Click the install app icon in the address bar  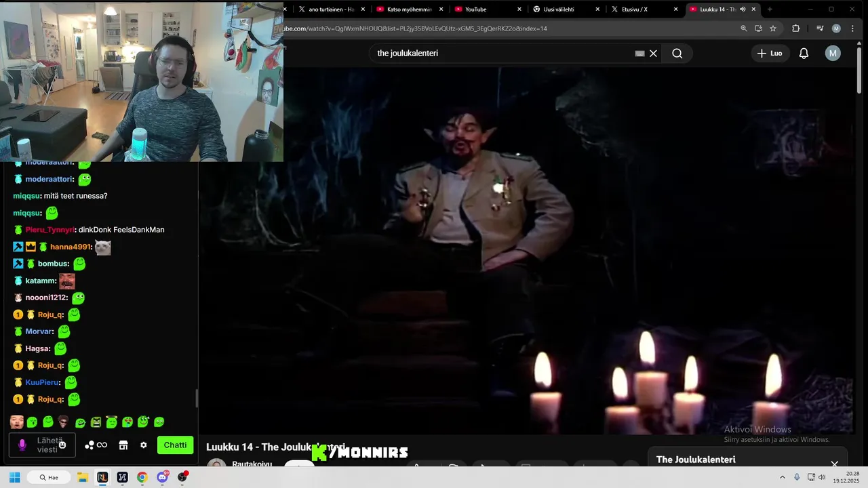point(758,28)
